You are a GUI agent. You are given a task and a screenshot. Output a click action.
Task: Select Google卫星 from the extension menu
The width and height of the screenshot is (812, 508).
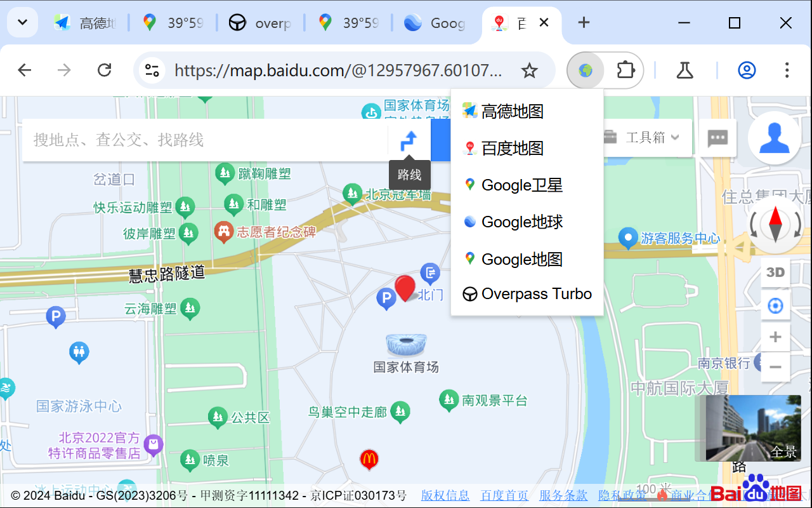click(514, 185)
